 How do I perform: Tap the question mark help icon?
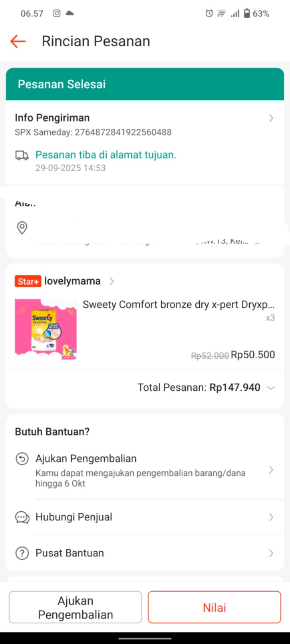pyautogui.click(x=22, y=553)
